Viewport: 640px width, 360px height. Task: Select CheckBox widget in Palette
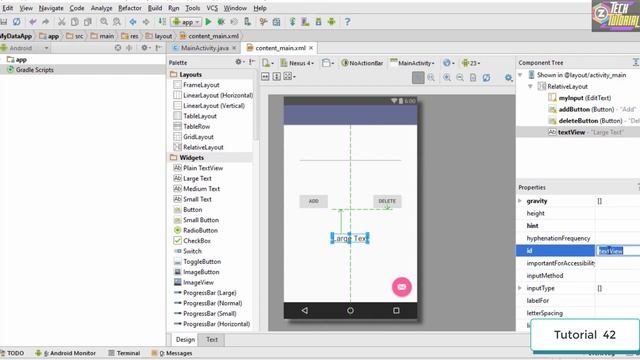pos(192,241)
